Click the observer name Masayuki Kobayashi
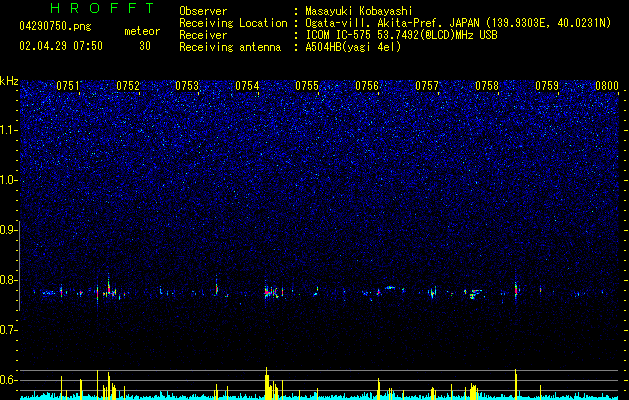The width and height of the screenshot is (629, 400). point(359,11)
